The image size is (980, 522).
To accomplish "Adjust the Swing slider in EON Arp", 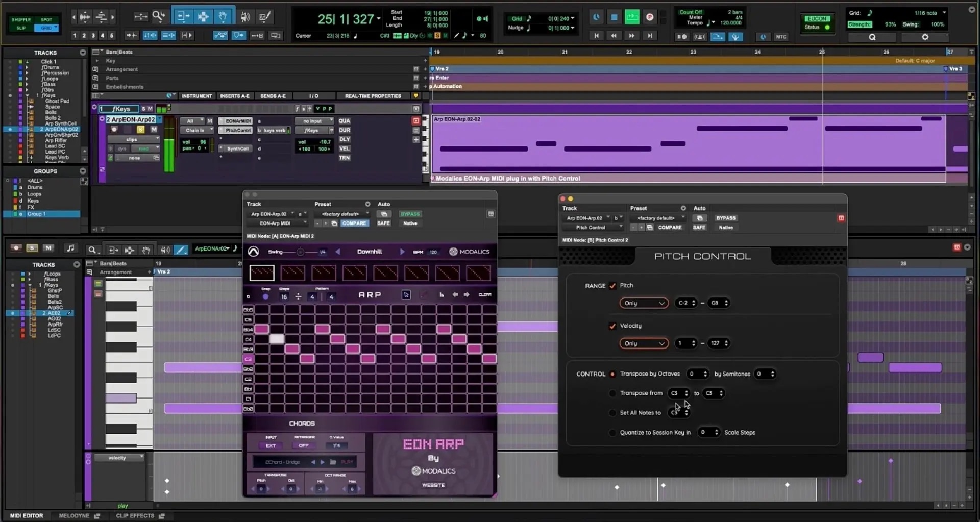I will [x=301, y=252].
